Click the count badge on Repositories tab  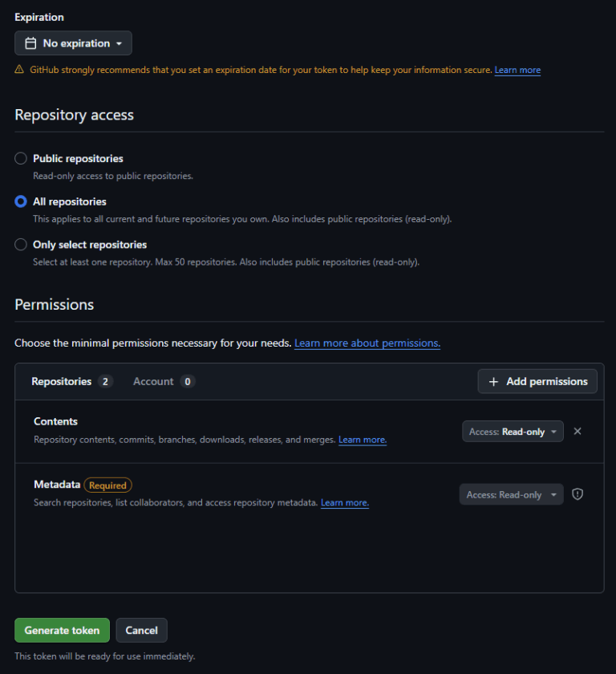click(x=104, y=381)
